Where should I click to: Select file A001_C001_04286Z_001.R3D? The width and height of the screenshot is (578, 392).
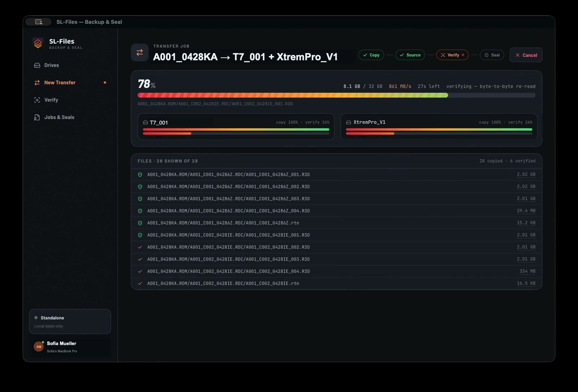click(336, 175)
